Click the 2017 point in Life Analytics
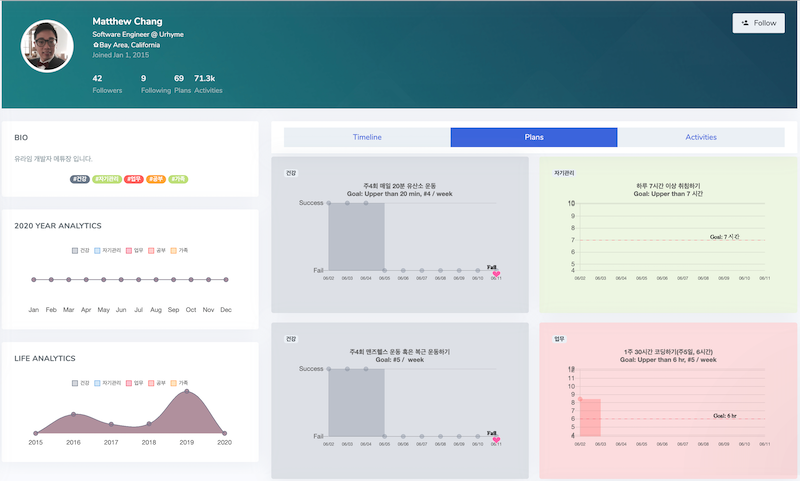The height and width of the screenshot is (481, 800). pyautogui.click(x=111, y=424)
